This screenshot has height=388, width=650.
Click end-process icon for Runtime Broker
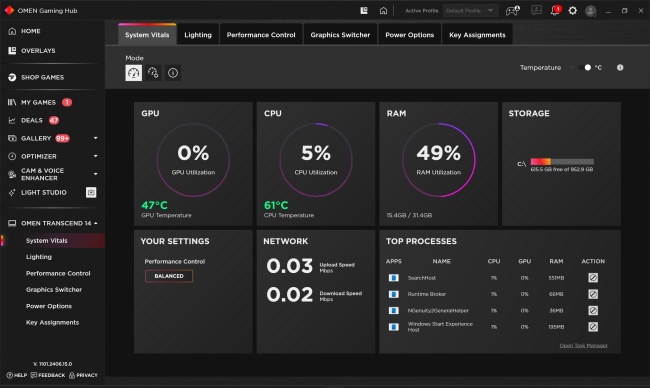click(593, 294)
